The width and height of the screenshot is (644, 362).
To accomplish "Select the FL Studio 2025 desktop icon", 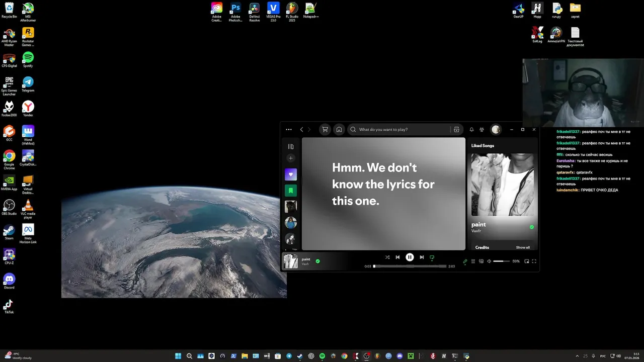I will pos(292,12).
